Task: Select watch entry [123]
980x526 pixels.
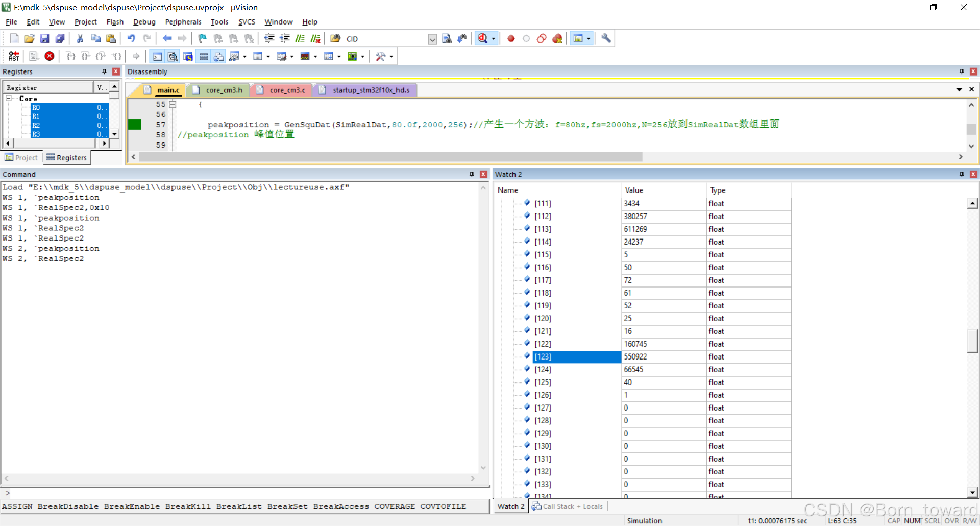Action: (577, 356)
